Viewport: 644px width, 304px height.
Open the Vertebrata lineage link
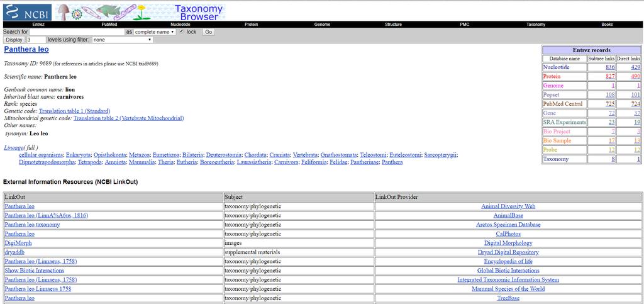point(305,155)
